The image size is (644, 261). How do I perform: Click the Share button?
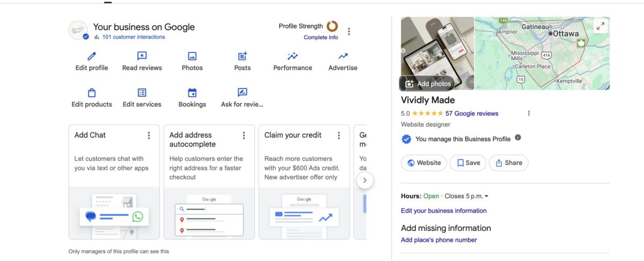point(509,163)
